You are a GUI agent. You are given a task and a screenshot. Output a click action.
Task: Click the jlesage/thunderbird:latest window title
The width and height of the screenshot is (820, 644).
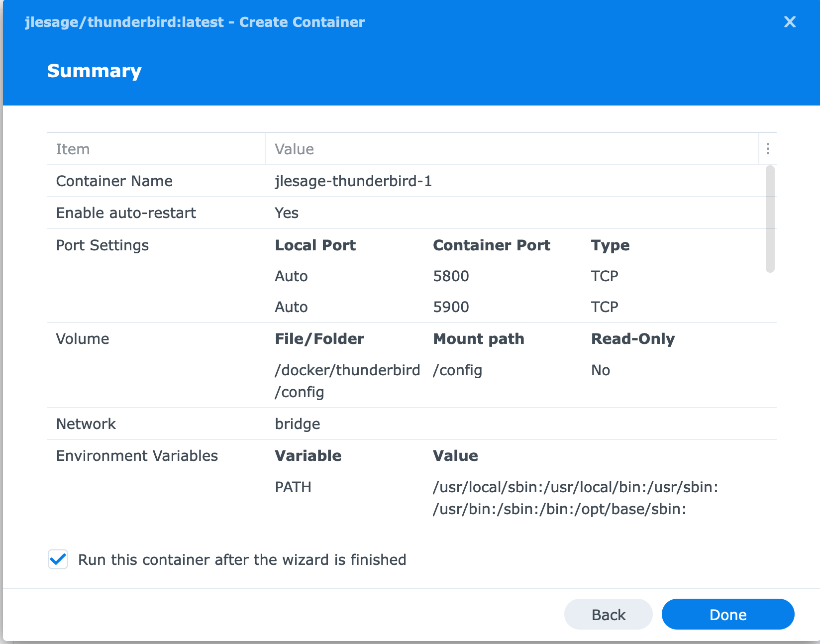pyautogui.click(x=195, y=22)
